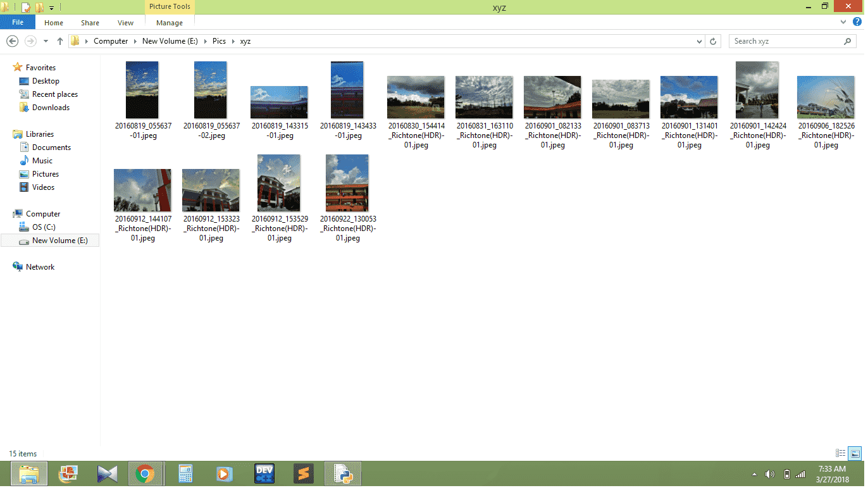Open Dev-C++ from the taskbar
The width and height of the screenshot is (868, 495).
264,474
